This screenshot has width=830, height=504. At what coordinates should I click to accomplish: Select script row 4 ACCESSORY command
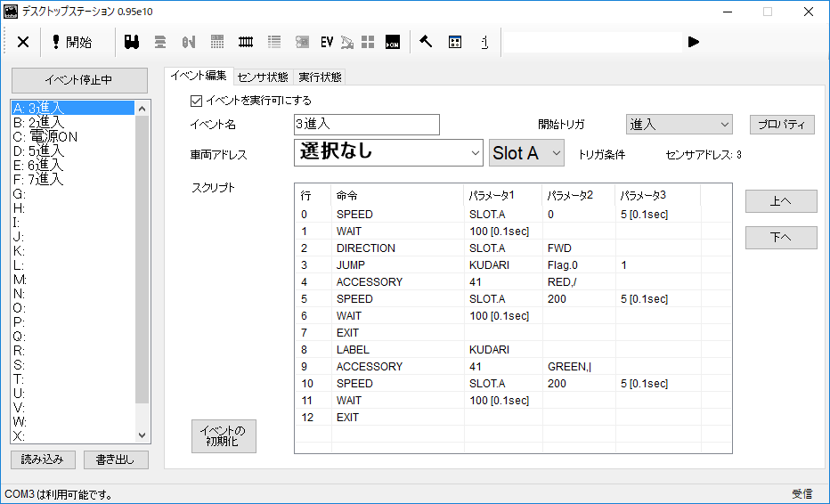(x=514, y=282)
